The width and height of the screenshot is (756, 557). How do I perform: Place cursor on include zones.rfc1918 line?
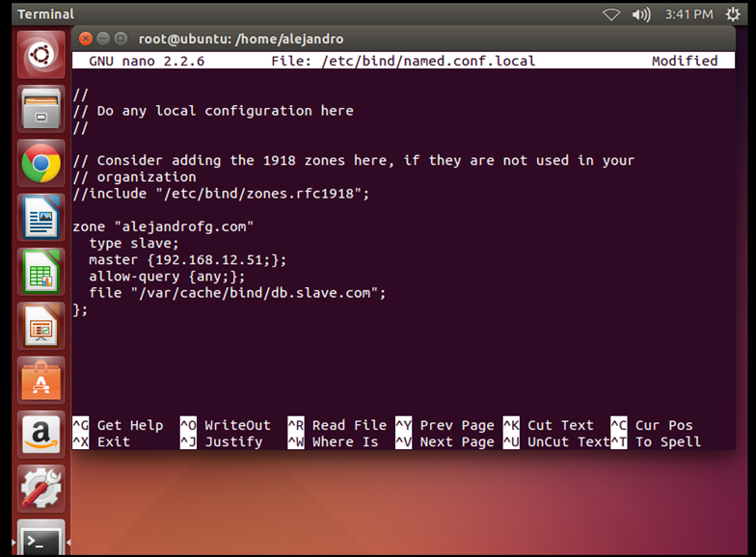[x=221, y=194]
